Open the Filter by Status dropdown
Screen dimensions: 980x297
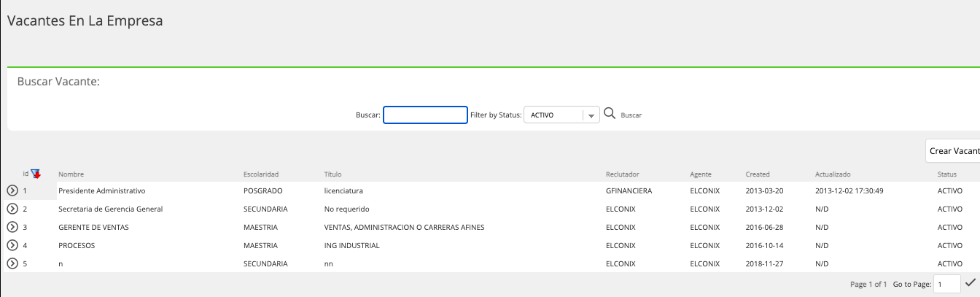click(x=561, y=115)
